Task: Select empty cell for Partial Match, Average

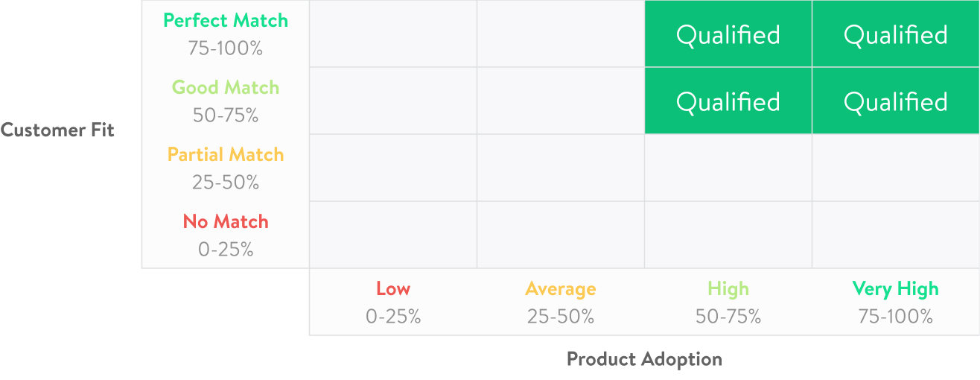Action: point(561,168)
